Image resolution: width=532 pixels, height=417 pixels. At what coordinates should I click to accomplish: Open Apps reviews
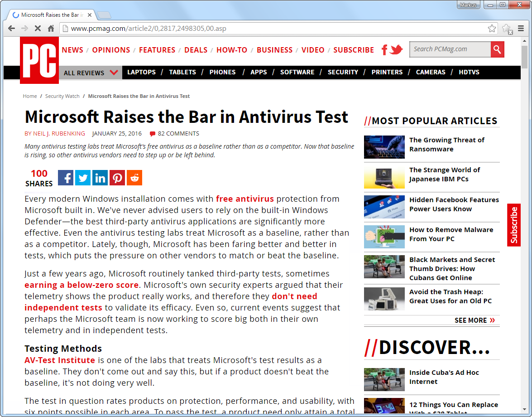coord(259,73)
